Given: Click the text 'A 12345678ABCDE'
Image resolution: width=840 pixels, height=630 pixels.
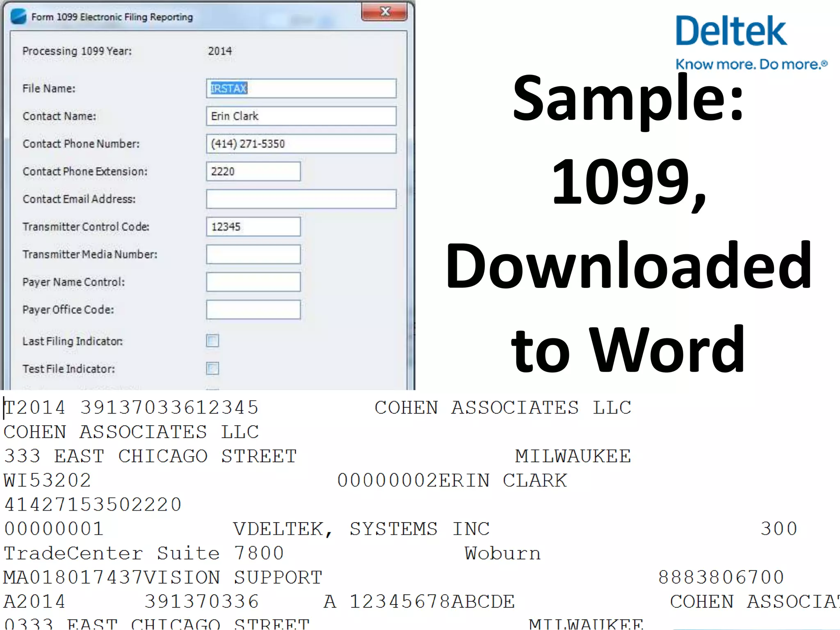Looking at the screenshot, I should (419, 602).
